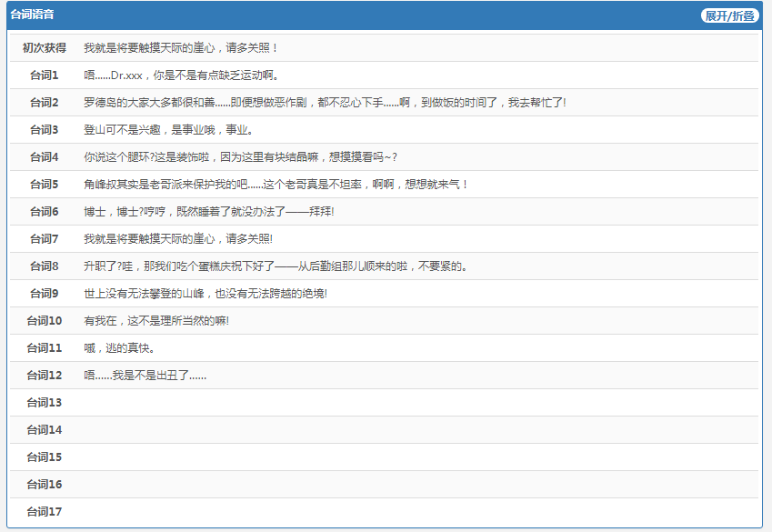Click the line about 罗德岛的大家

(x=325, y=102)
